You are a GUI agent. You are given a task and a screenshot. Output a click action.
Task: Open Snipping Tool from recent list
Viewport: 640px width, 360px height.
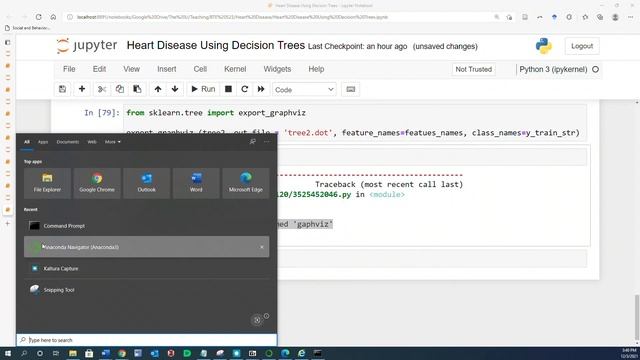coord(147,290)
